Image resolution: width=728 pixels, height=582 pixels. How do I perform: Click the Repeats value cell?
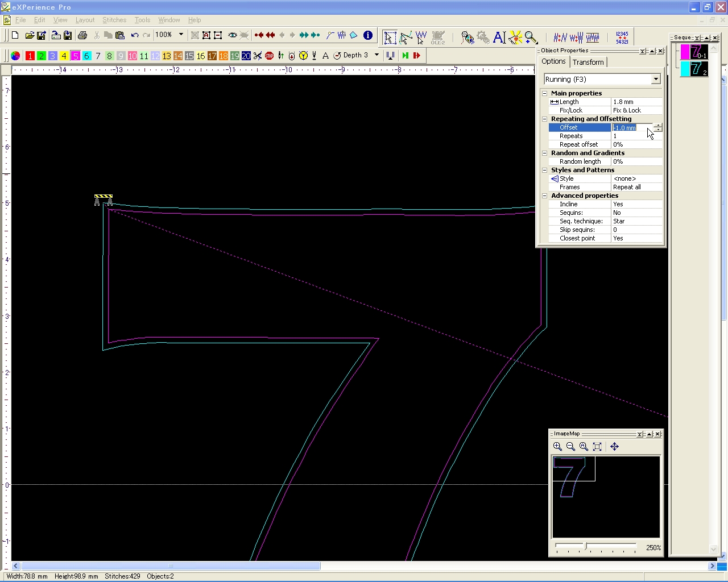click(x=637, y=136)
